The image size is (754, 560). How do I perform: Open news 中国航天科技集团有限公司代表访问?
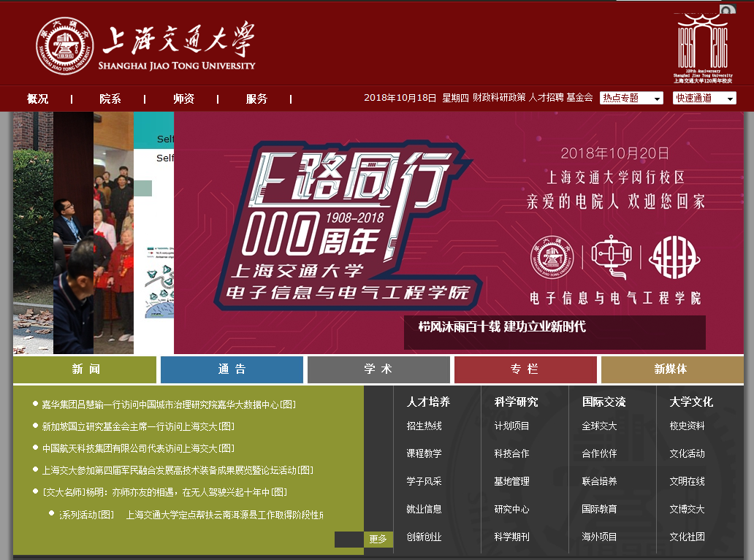(138, 448)
